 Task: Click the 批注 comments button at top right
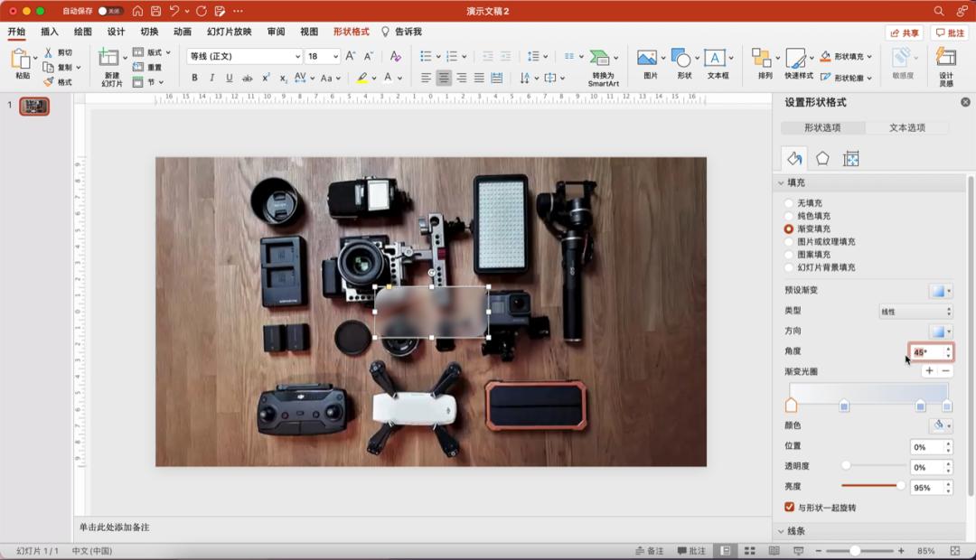coord(950,33)
